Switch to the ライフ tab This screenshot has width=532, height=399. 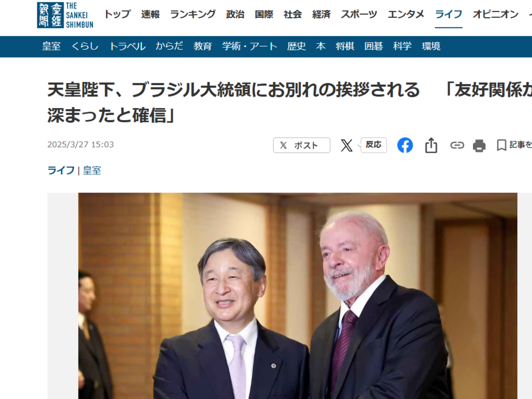[449, 14]
